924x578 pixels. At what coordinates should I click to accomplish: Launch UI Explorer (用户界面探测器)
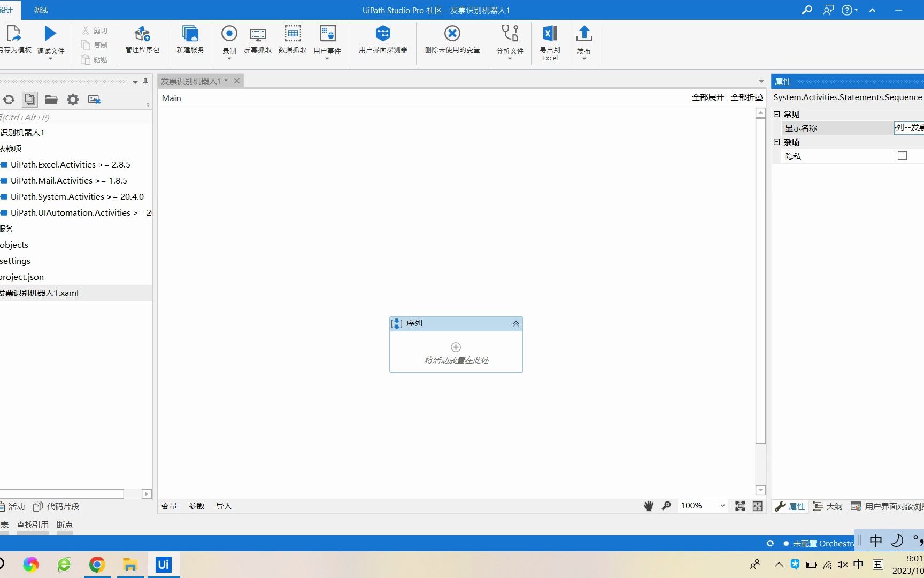click(383, 40)
